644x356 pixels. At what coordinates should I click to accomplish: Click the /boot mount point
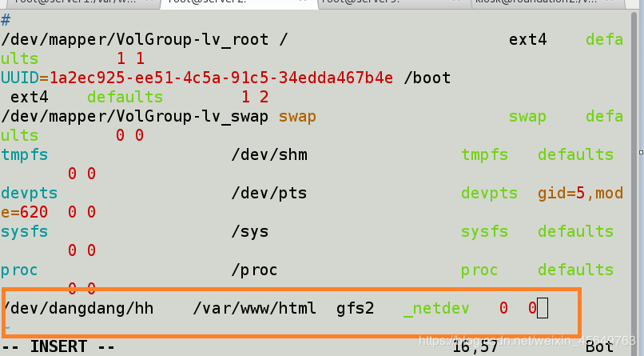click(427, 78)
